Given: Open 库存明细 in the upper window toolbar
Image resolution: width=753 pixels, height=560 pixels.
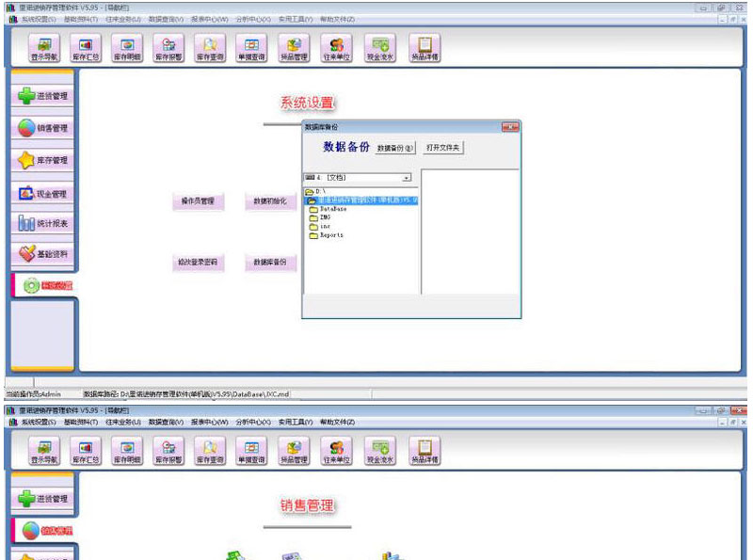Looking at the screenshot, I should [127, 48].
